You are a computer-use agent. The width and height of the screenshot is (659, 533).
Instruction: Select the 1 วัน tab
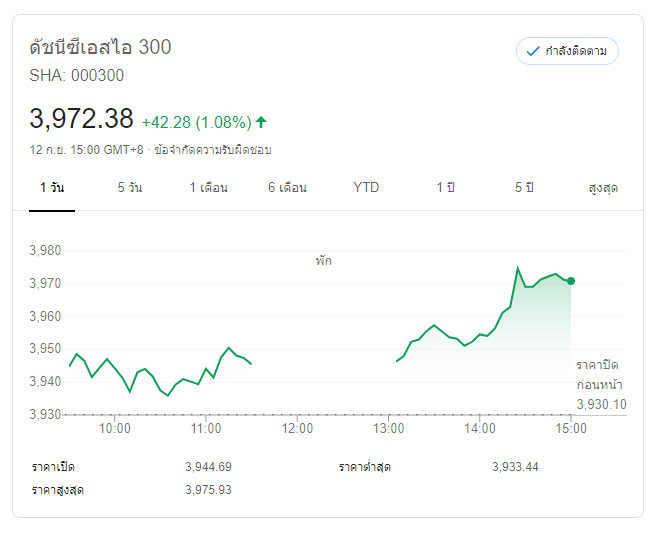(52, 188)
